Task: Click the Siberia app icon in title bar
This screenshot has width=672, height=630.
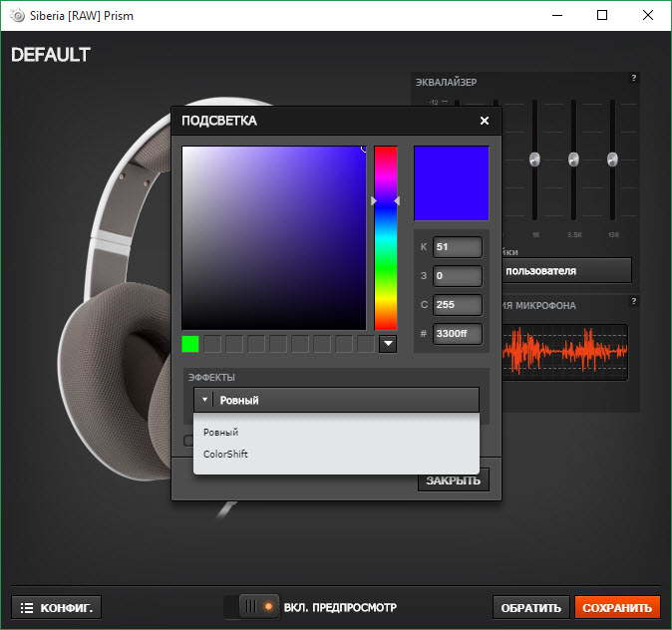Action: coord(18,16)
